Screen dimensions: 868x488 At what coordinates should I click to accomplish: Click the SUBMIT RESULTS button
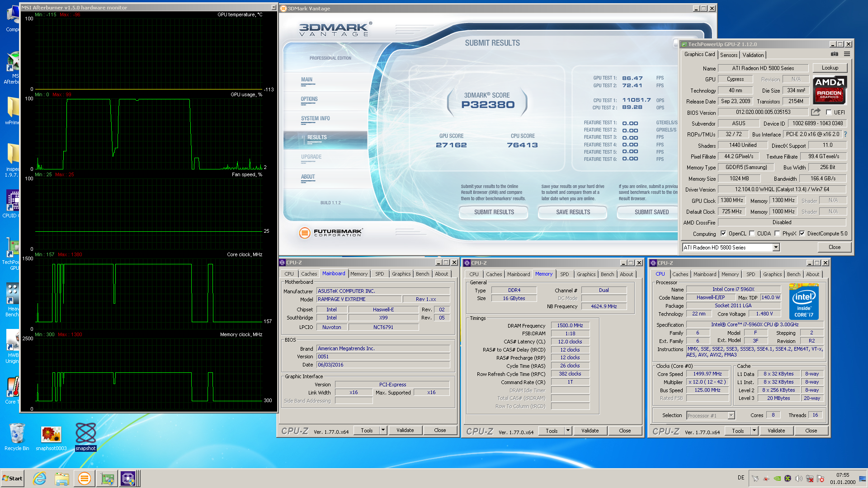tap(494, 212)
